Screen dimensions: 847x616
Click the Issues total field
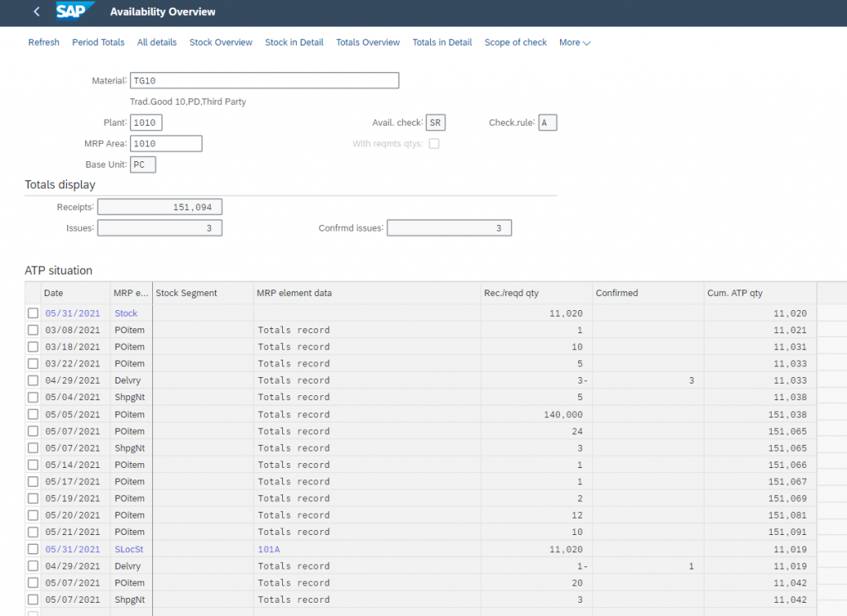point(160,228)
